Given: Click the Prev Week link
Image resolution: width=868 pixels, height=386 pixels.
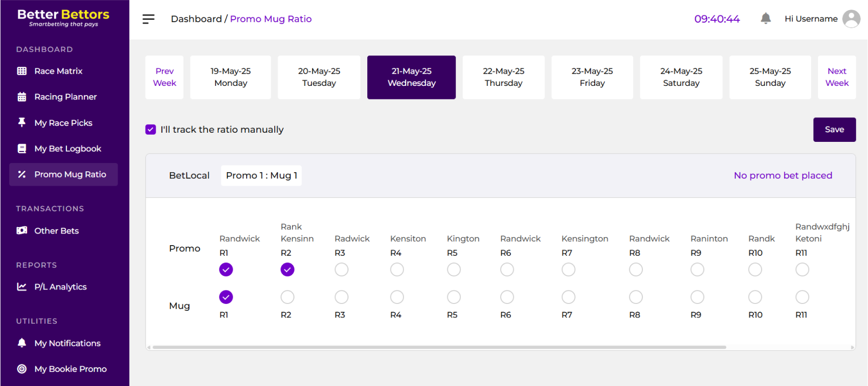Looking at the screenshot, I should point(164,77).
